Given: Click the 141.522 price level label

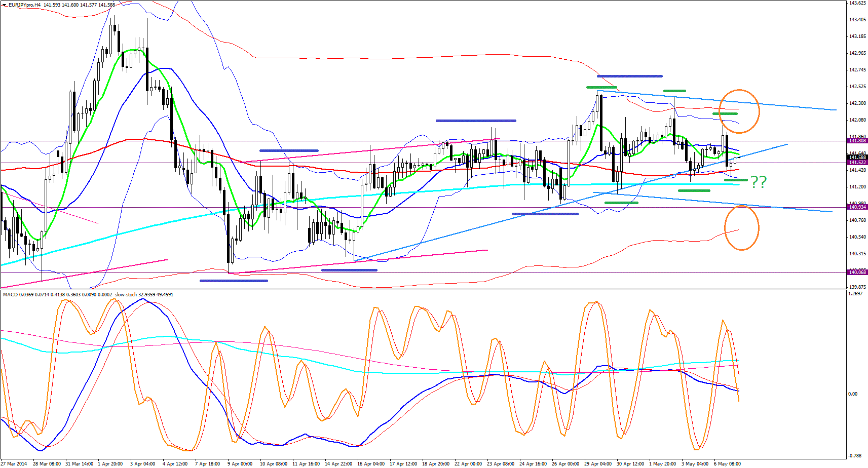Looking at the screenshot, I should point(857,163).
